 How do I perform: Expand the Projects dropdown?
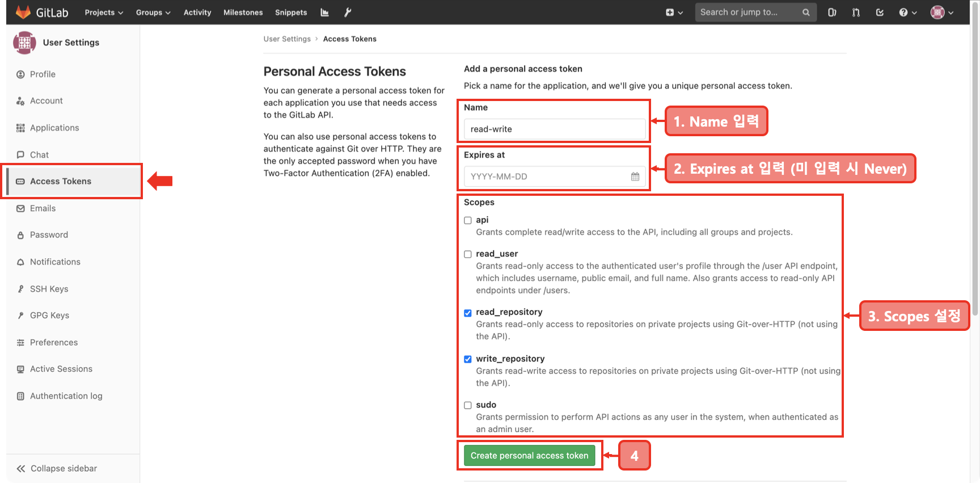coord(104,12)
